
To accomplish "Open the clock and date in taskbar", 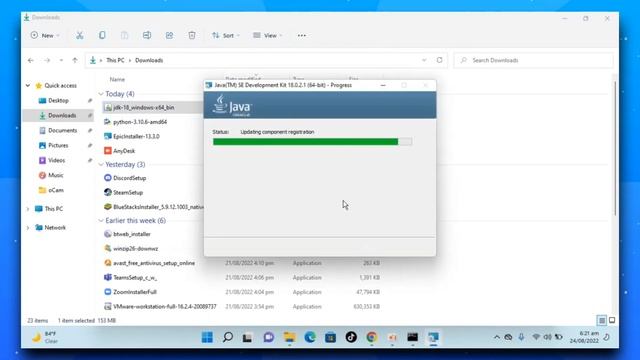I will click(584, 337).
